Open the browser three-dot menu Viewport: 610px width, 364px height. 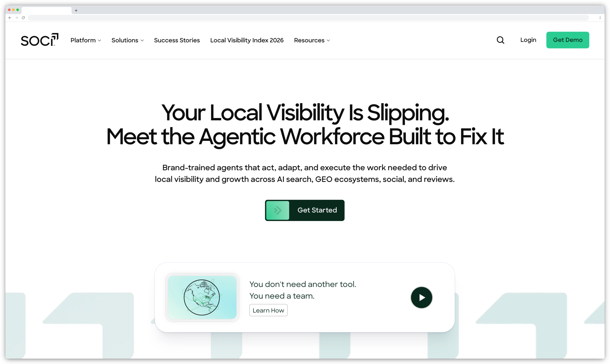click(600, 18)
